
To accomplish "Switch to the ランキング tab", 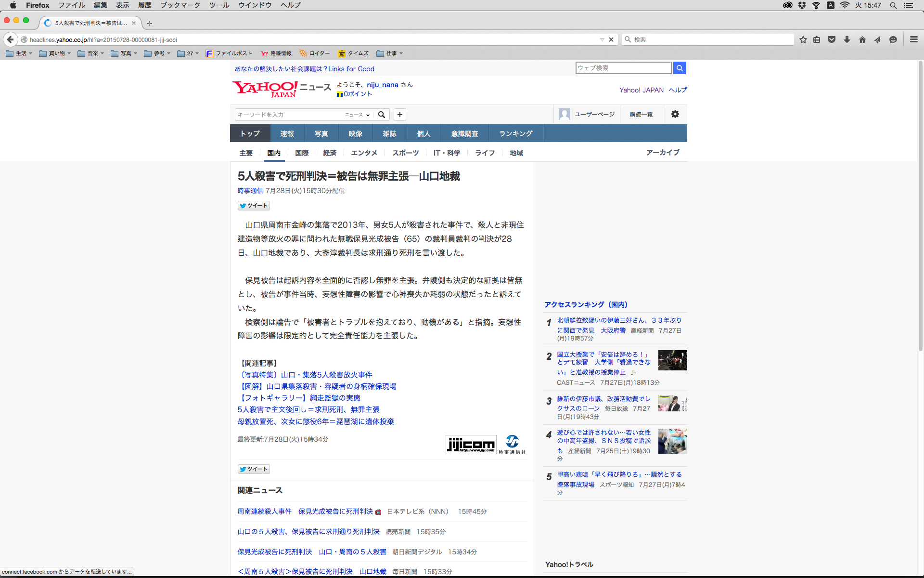I will [x=515, y=133].
